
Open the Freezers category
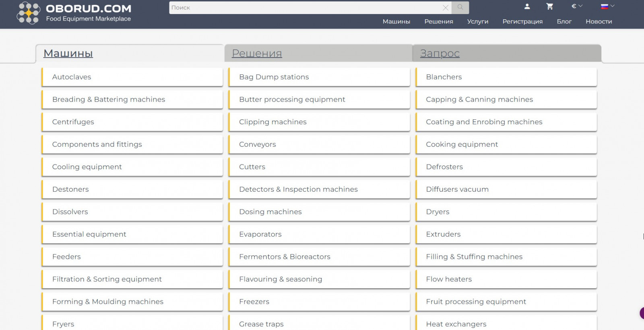coord(319,302)
